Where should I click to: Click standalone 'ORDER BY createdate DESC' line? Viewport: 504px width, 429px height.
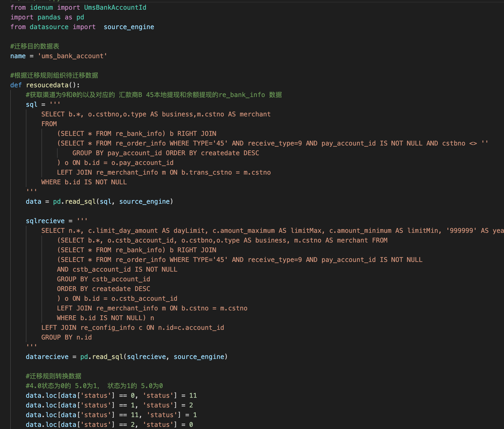tap(103, 289)
